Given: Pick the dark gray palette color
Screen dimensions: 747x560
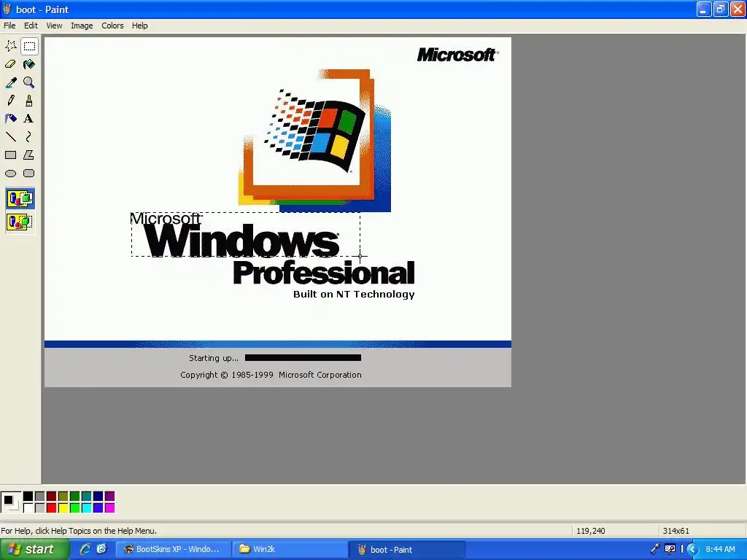Looking at the screenshot, I should (40, 496).
